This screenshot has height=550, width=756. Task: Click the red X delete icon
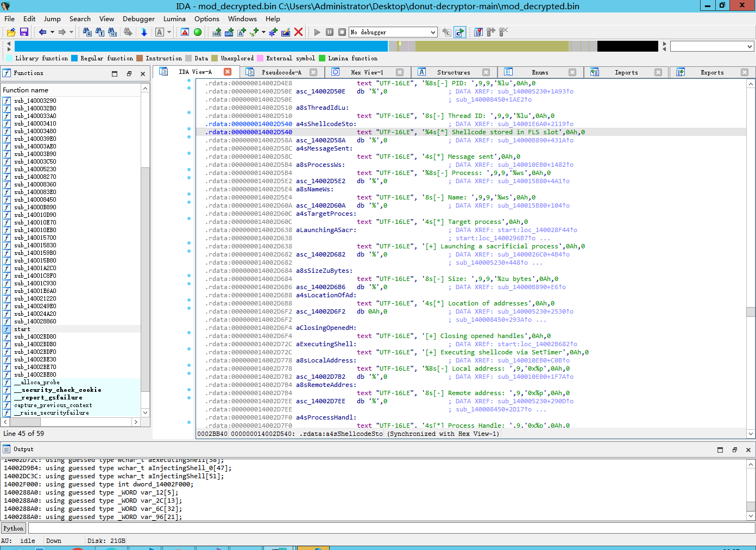pos(298,33)
